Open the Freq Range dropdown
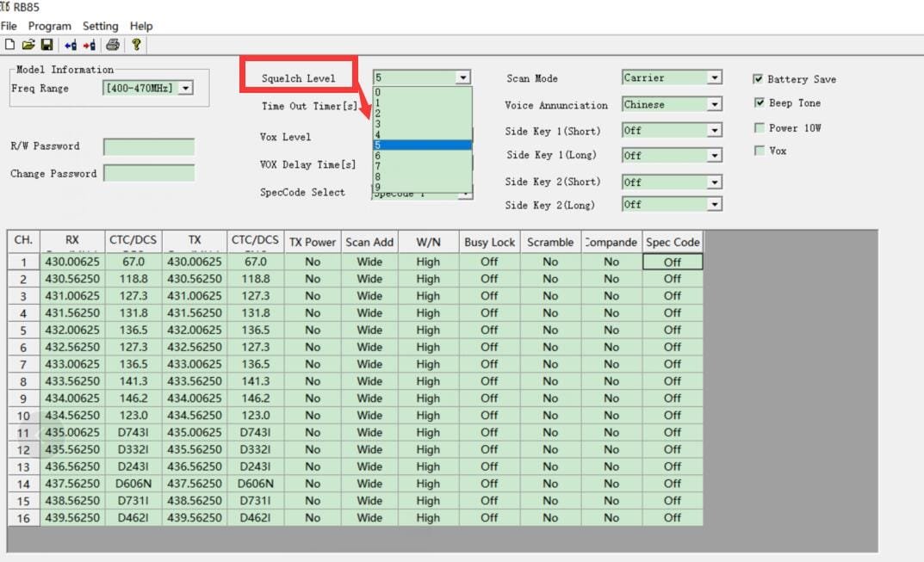 (x=186, y=89)
